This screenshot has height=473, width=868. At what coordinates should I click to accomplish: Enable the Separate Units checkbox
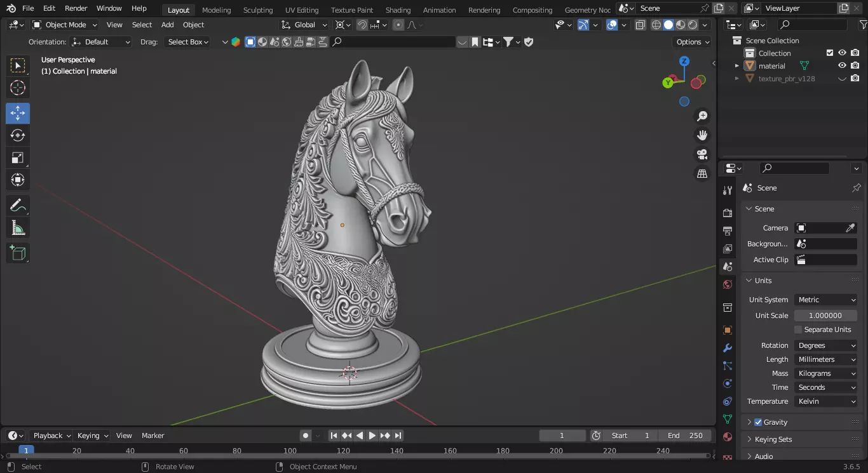[x=798, y=330]
